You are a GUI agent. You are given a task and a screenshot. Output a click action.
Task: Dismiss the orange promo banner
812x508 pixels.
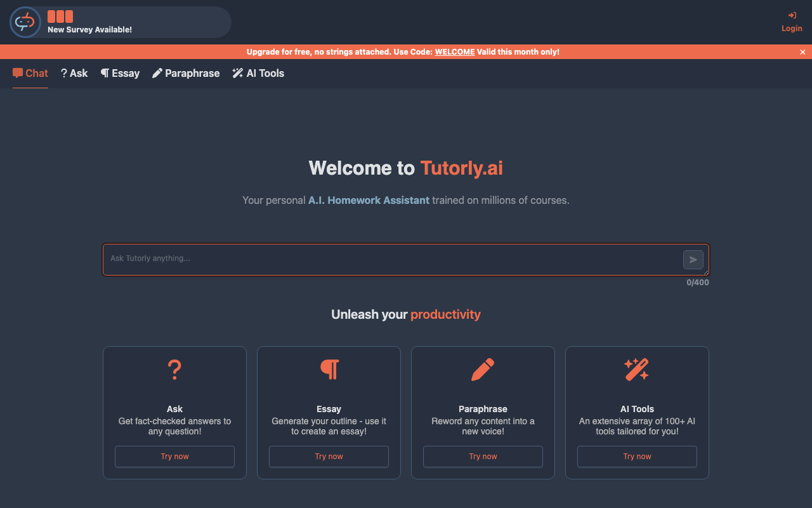coord(802,52)
